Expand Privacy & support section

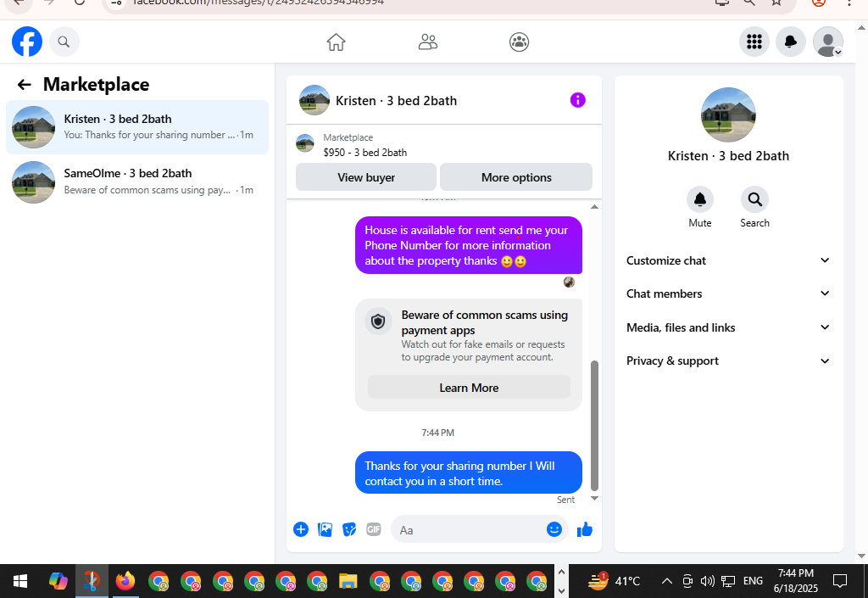click(x=728, y=360)
